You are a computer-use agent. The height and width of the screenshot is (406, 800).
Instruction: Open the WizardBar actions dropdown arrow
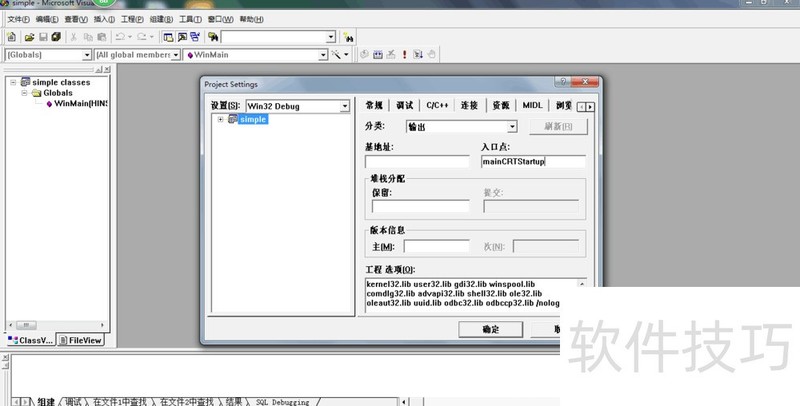coord(346,54)
